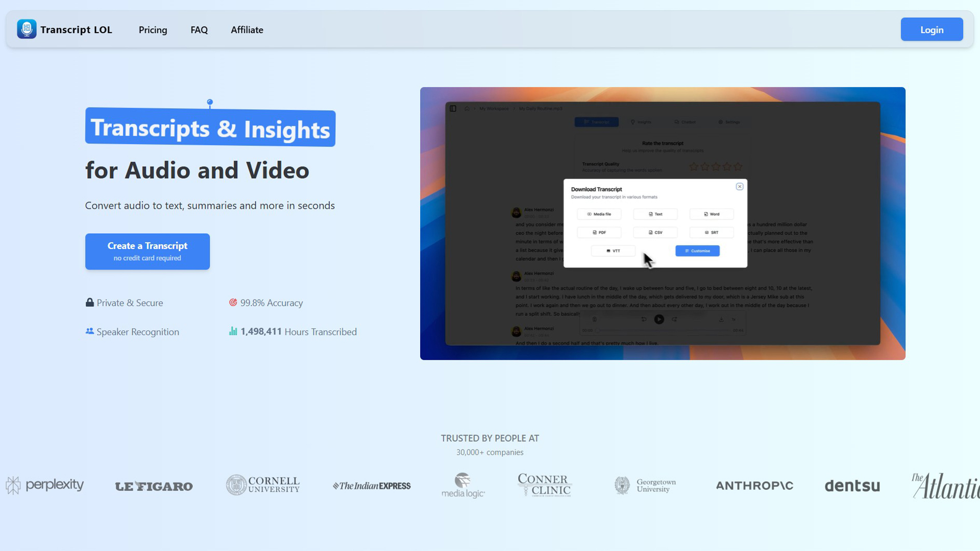Select Text download format in preview
The height and width of the screenshot is (551, 980).
(655, 214)
